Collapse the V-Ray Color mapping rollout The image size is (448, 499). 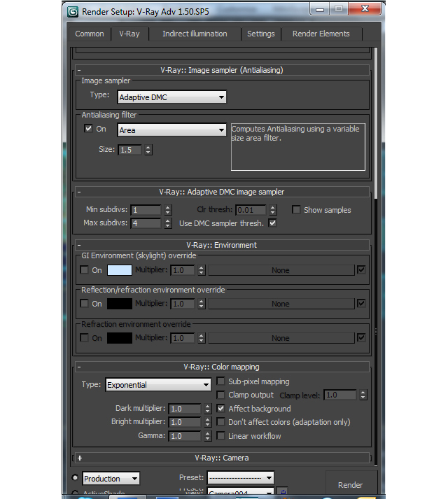222,367
